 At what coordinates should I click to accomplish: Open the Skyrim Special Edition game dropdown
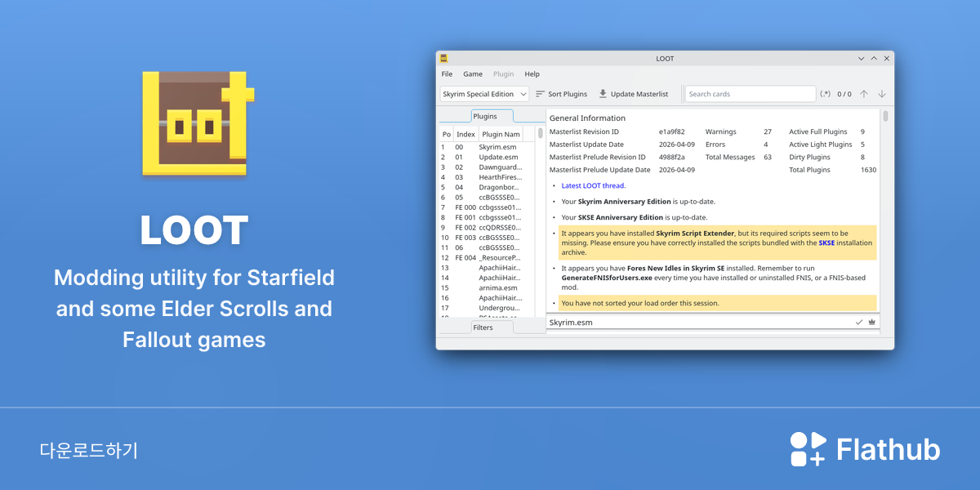tap(484, 94)
